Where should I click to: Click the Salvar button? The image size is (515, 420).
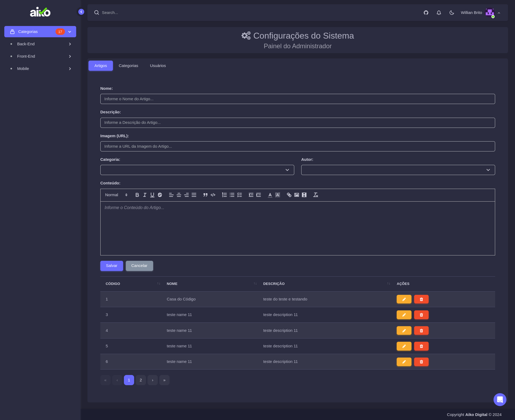tap(112, 266)
